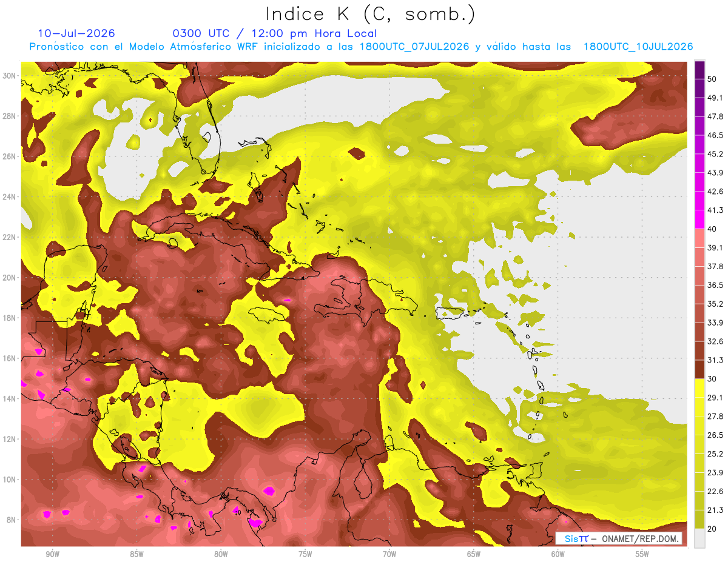The image size is (728, 562).
Task: Click latitude label 24N
Action: [x=9, y=197]
